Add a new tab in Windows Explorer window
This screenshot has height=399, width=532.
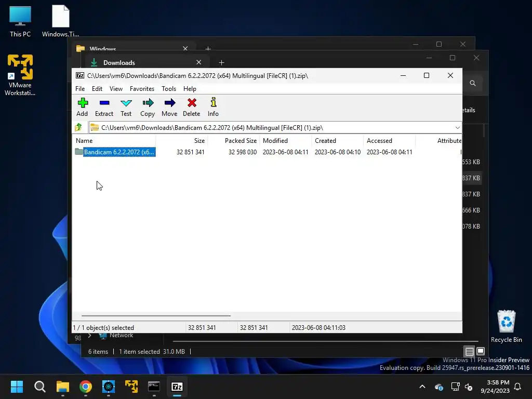click(208, 49)
